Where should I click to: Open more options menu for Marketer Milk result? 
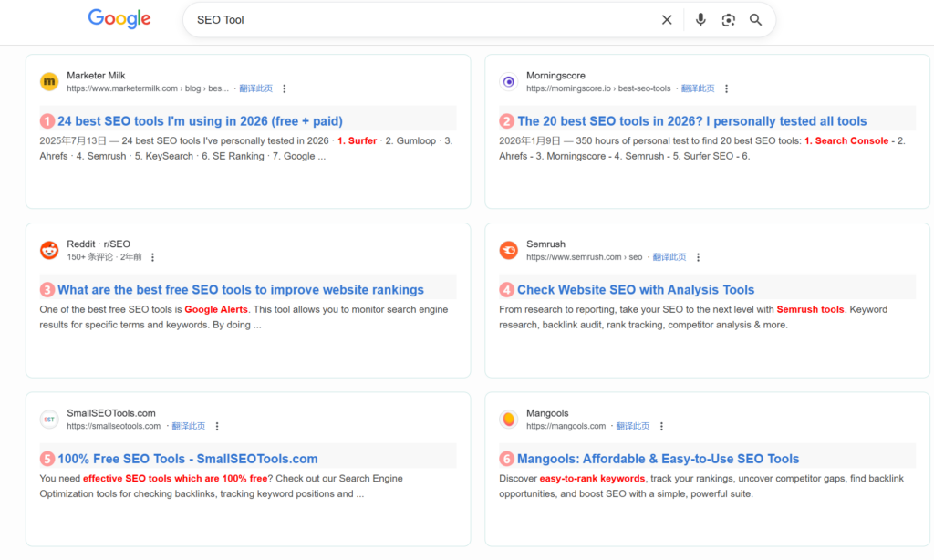click(x=285, y=89)
